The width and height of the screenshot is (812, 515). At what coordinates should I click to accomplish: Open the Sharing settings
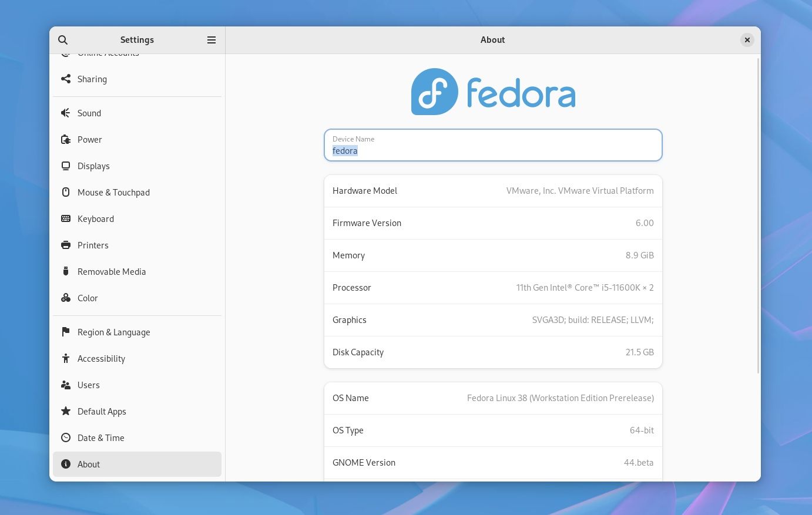coord(92,79)
